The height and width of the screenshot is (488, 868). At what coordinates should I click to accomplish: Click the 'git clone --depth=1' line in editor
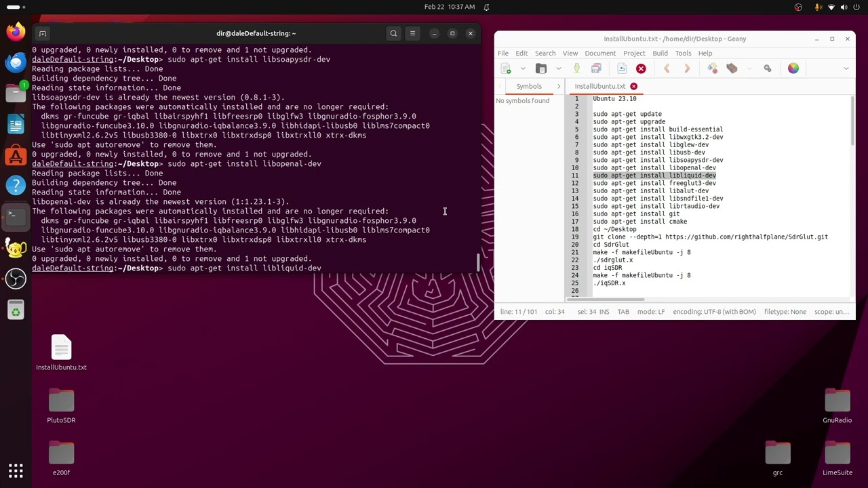coord(710,237)
